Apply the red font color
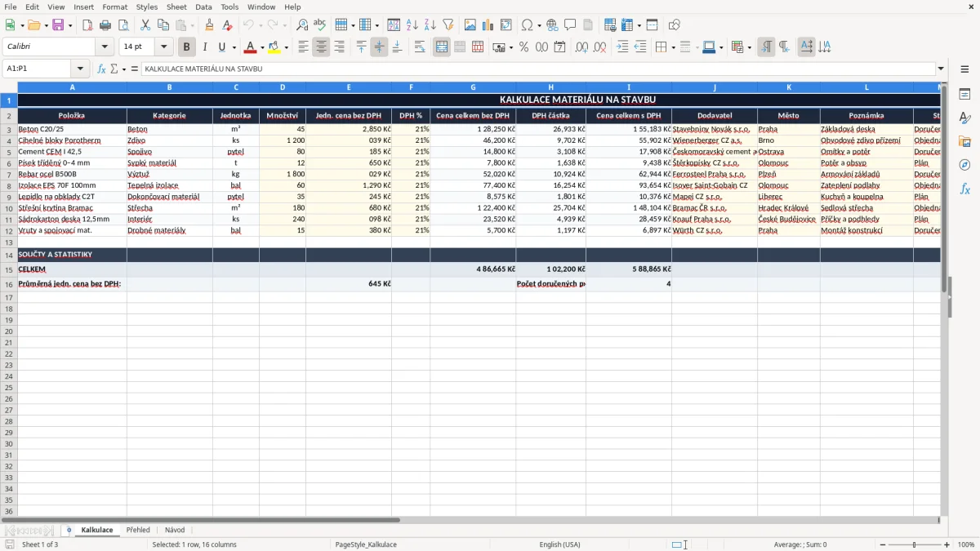This screenshot has width=980, height=551. coord(251,47)
